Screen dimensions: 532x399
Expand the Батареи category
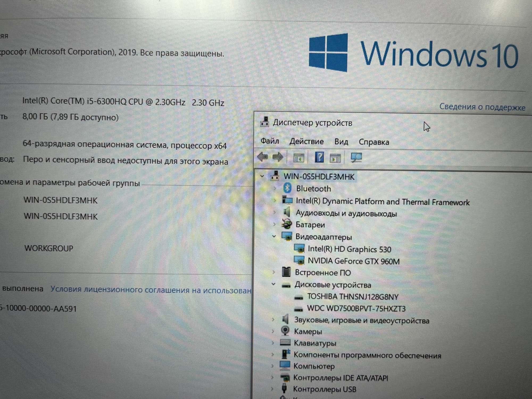tap(275, 225)
